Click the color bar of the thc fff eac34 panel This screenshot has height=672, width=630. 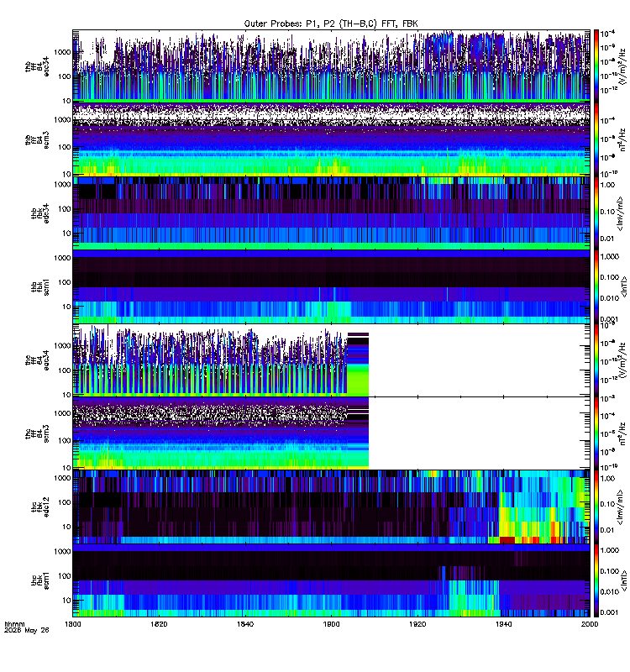[x=596, y=360]
